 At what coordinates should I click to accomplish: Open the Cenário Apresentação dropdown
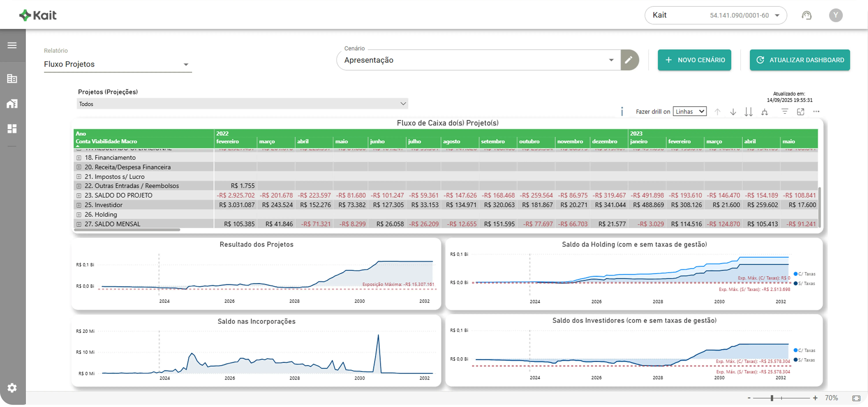(478, 60)
